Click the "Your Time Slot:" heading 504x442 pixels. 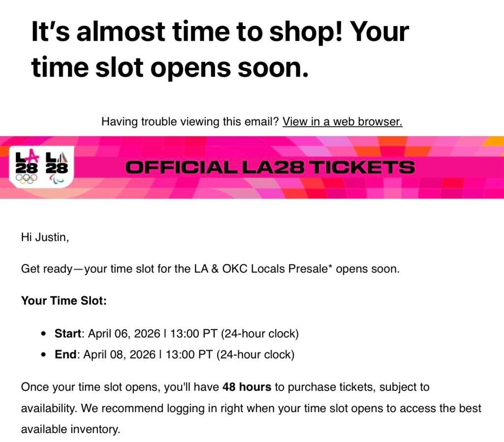[x=64, y=300]
